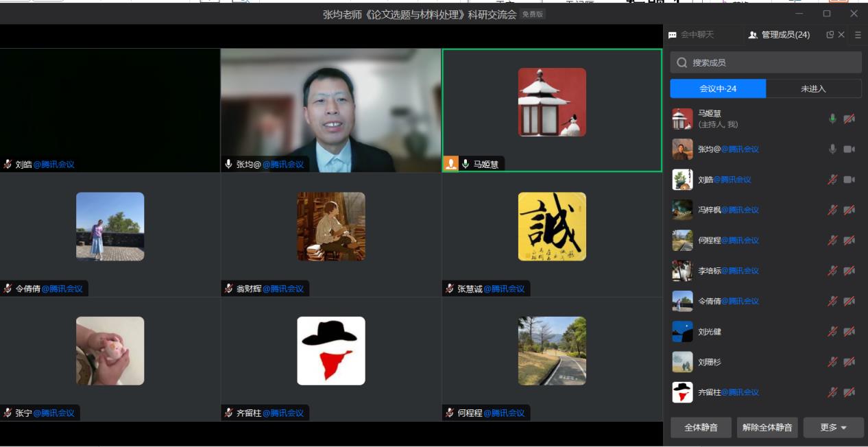Open the hamburger menu in side panel
Image resolution: width=868 pixels, height=447 pixels.
tap(858, 35)
